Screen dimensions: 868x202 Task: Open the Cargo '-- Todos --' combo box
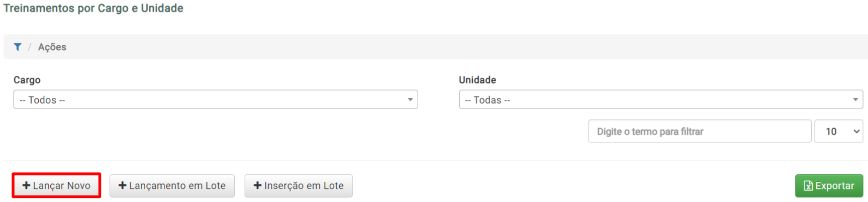[216, 99]
